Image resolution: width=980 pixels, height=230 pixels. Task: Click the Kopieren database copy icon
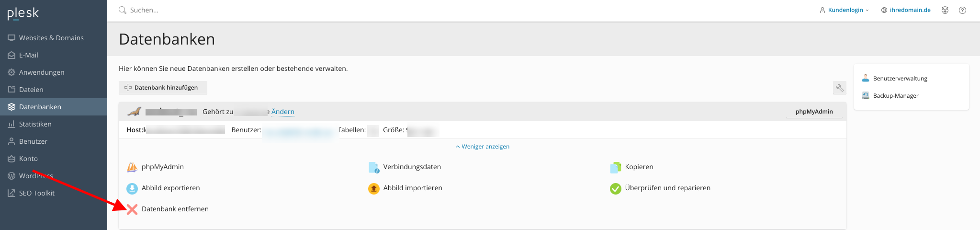pyautogui.click(x=616, y=167)
